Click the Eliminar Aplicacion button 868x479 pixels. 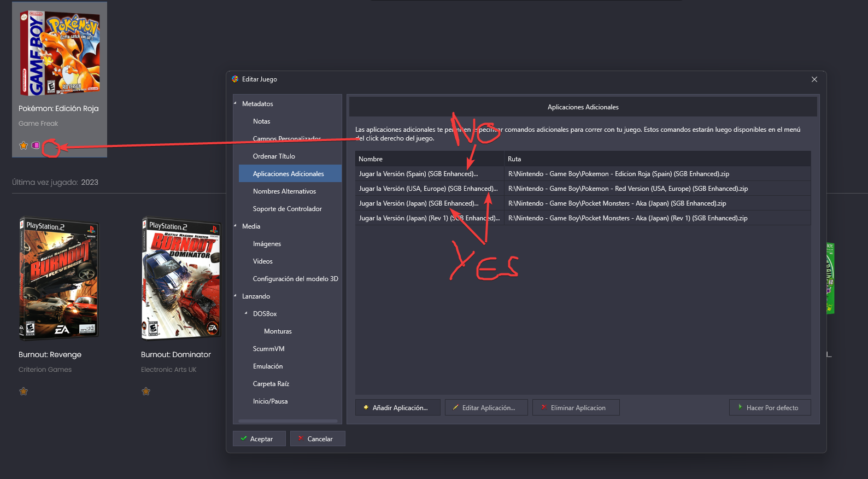click(x=576, y=407)
